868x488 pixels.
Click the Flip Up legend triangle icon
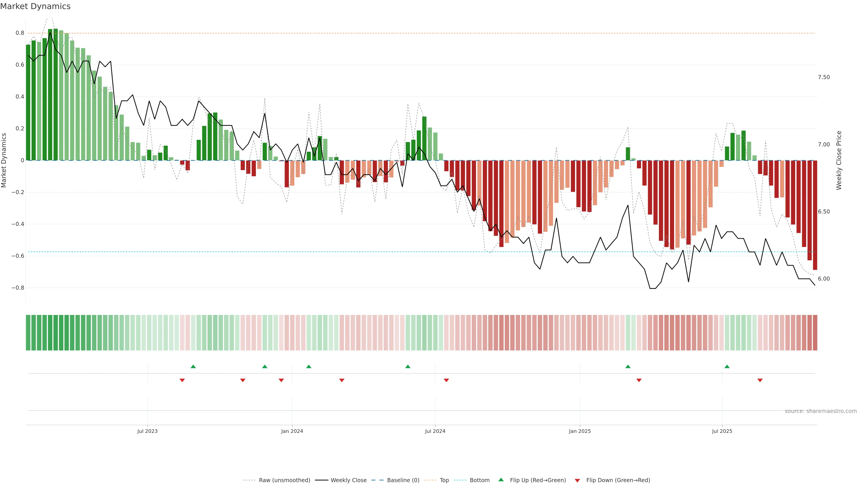click(x=501, y=480)
